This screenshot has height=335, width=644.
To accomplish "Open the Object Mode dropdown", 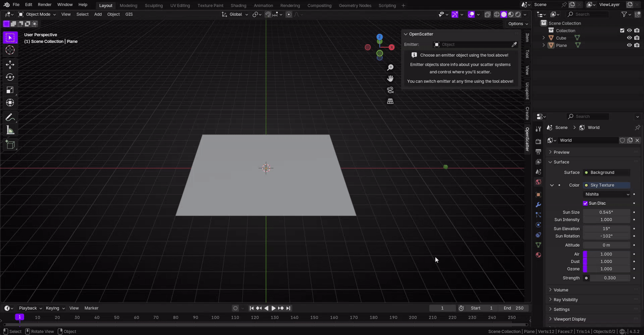I will pyautogui.click(x=38, y=14).
